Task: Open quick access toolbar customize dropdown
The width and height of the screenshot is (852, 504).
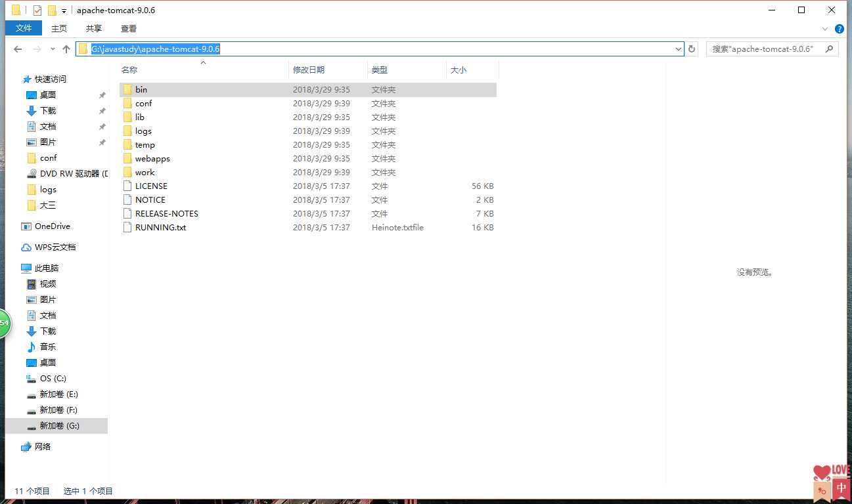Action: pos(64,11)
